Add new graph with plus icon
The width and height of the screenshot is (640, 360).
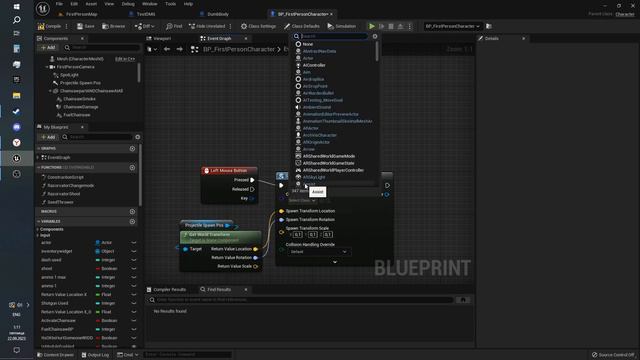click(x=132, y=149)
